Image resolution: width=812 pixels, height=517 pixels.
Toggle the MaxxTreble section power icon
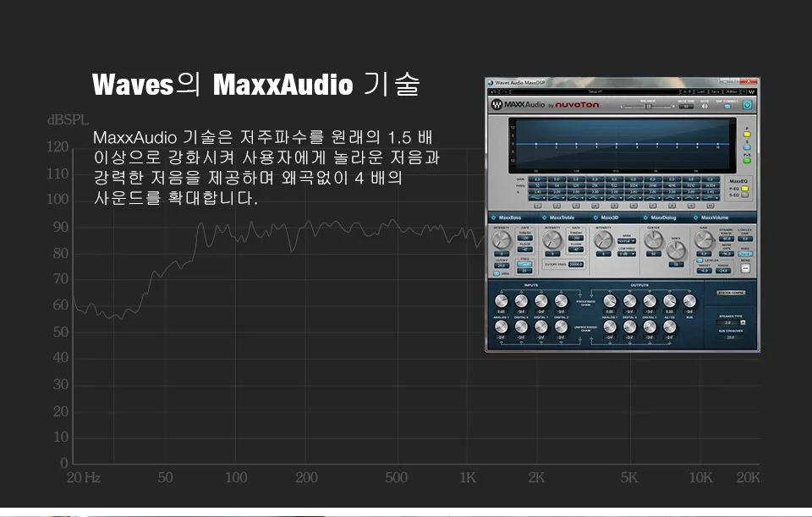coord(544,217)
